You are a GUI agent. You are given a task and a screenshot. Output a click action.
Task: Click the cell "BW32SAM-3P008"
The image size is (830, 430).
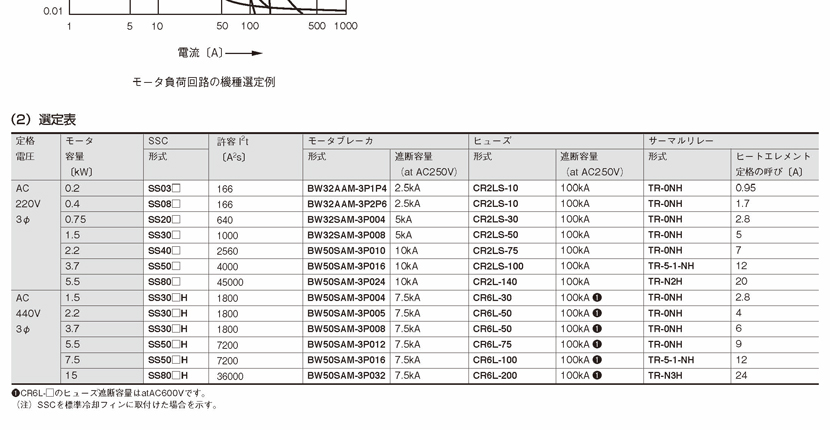pyautogui.click(x=346, y=235)
